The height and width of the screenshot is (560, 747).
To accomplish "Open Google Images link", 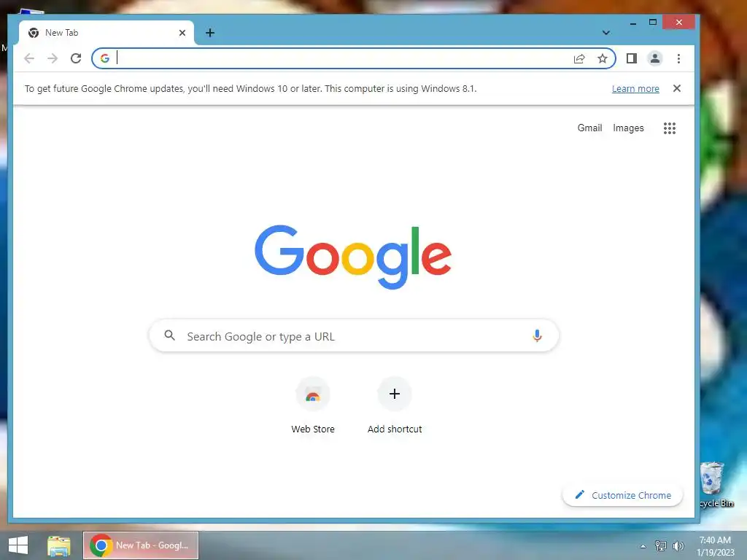I will click(628, 128).
